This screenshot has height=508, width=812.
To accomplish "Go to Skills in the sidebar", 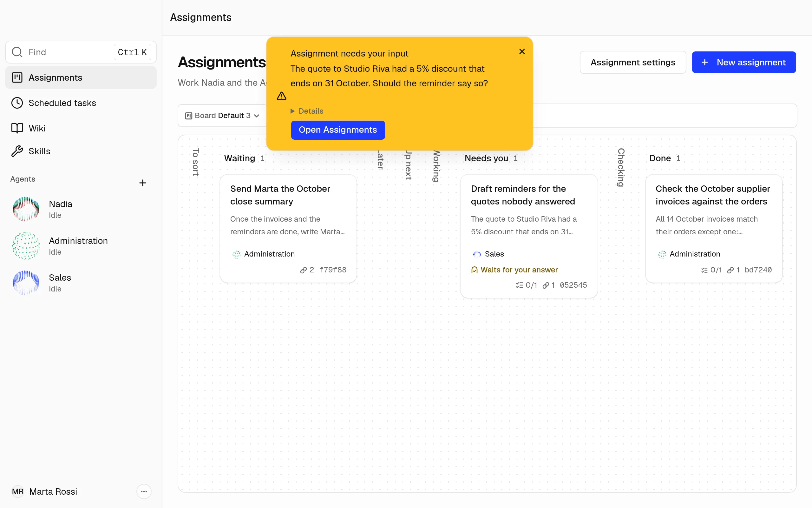I will 81,151.
